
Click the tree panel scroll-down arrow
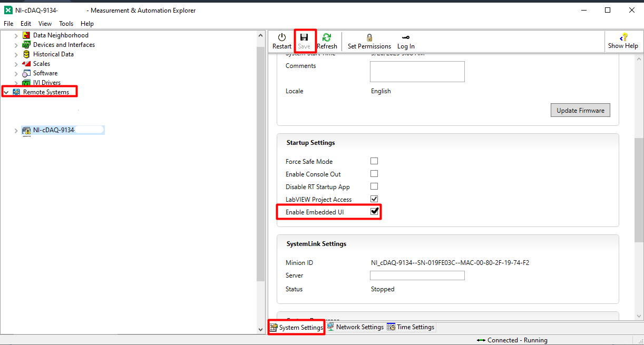tap(261, 329)
